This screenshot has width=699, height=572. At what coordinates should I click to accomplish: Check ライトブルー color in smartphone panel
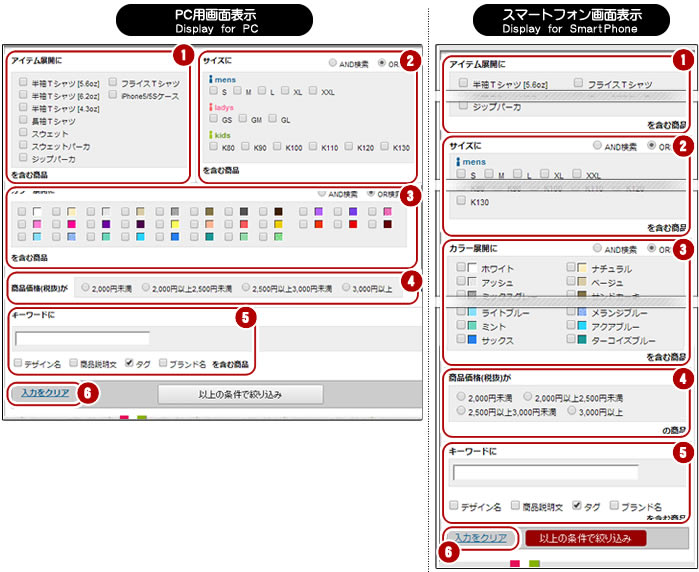(x=461, y=312)
